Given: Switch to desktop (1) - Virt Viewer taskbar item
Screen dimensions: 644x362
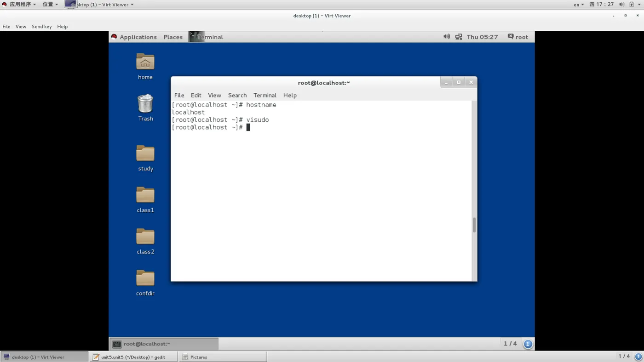Looking at the screenshot, I should 44,357.
